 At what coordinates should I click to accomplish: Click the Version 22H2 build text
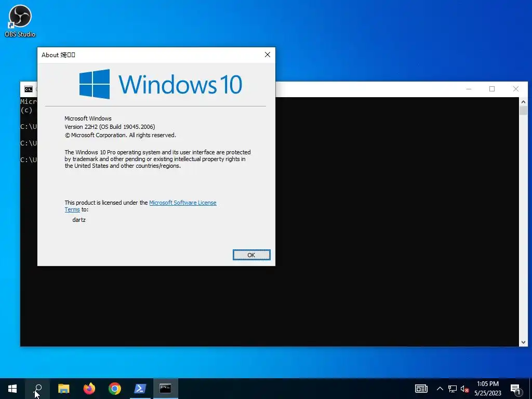110,127
